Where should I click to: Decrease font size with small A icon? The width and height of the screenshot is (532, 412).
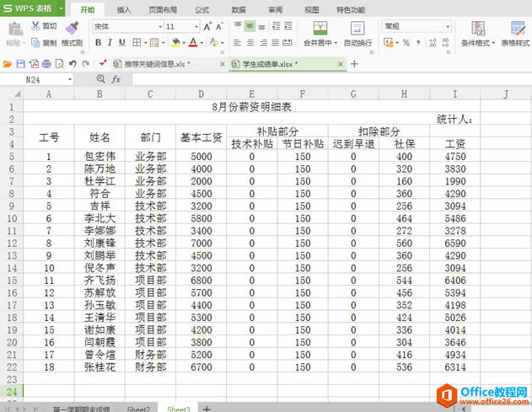click(x=219, y=26)
